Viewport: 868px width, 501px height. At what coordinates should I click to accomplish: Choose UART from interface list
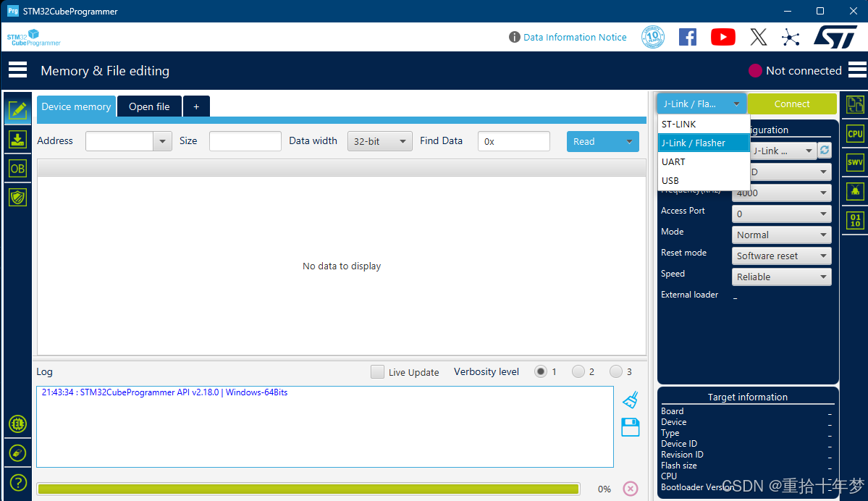point(704,161)
